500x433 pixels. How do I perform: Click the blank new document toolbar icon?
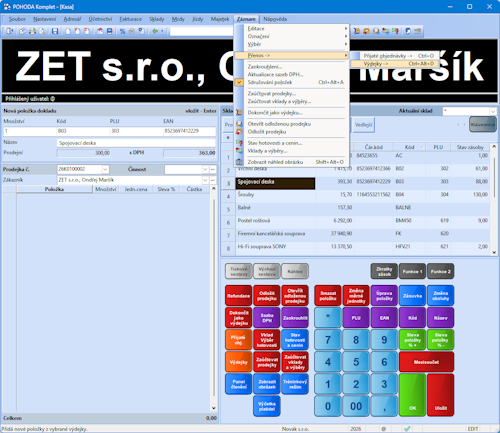point(68,31)
